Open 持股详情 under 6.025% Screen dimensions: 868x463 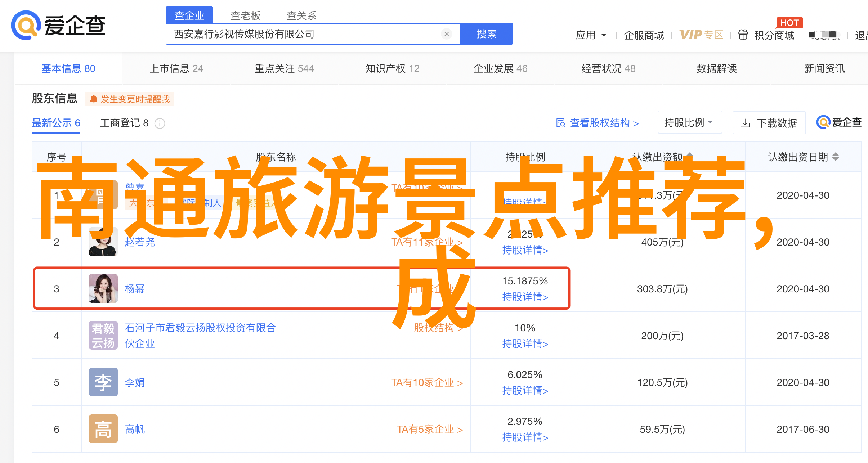point(525,390)
